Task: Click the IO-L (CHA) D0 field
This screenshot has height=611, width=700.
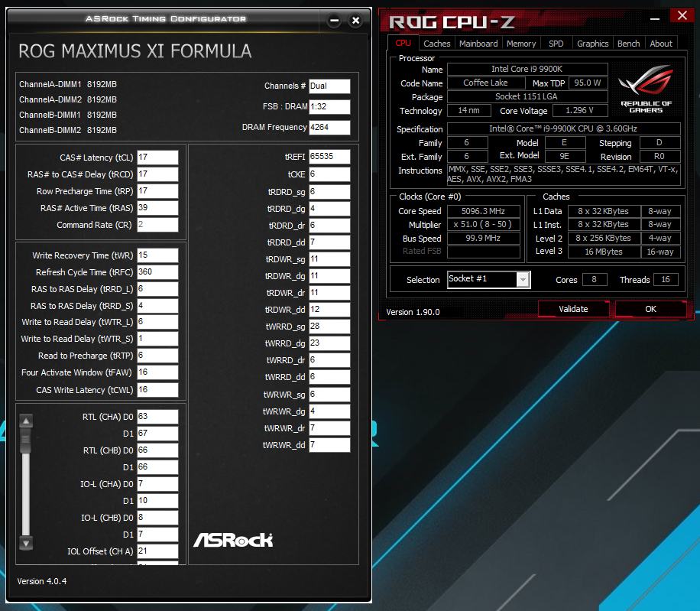Action: 157,484
